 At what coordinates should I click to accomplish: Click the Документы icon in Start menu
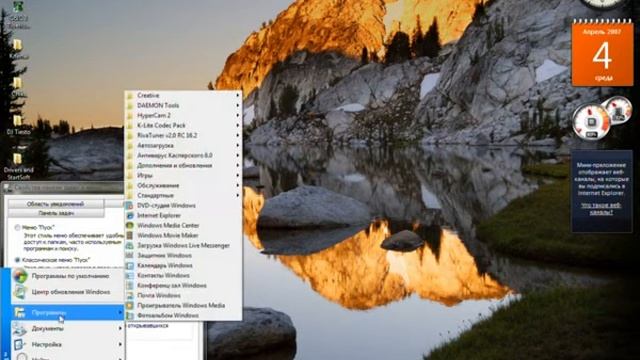pyautogui.click(x=20, y=329)
